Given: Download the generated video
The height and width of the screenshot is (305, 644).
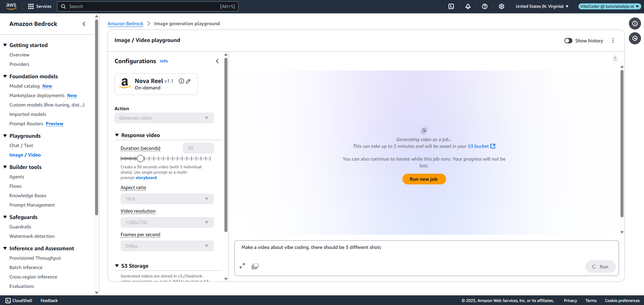Looking at the screenshot, I should (615, 58).
